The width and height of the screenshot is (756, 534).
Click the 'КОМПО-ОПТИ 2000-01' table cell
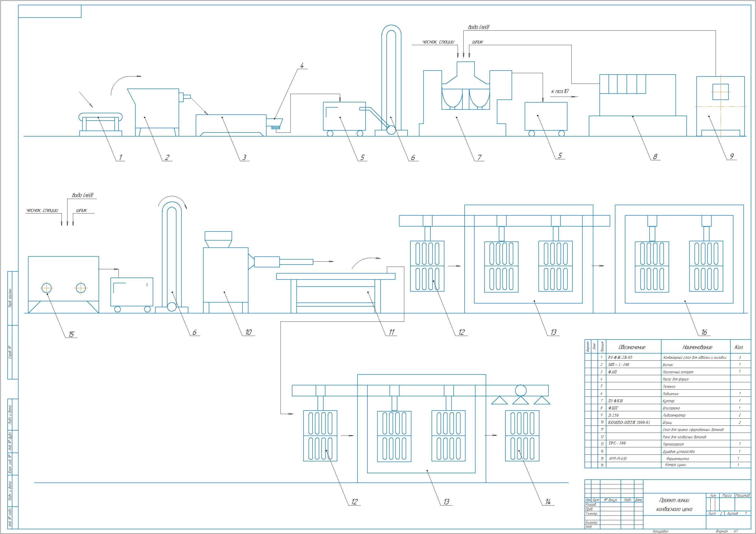pyautogui.click(x=629, y=422)
